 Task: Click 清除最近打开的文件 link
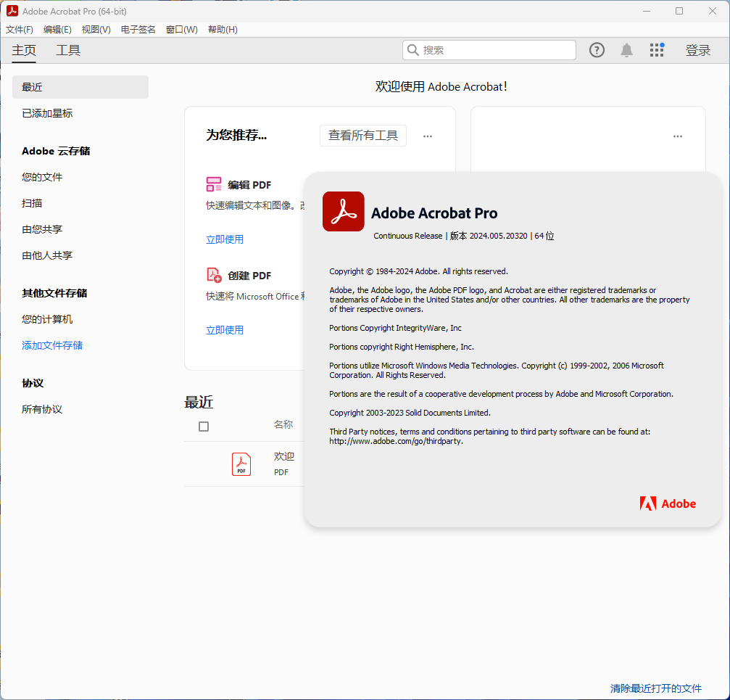click(x=656, y=688)
